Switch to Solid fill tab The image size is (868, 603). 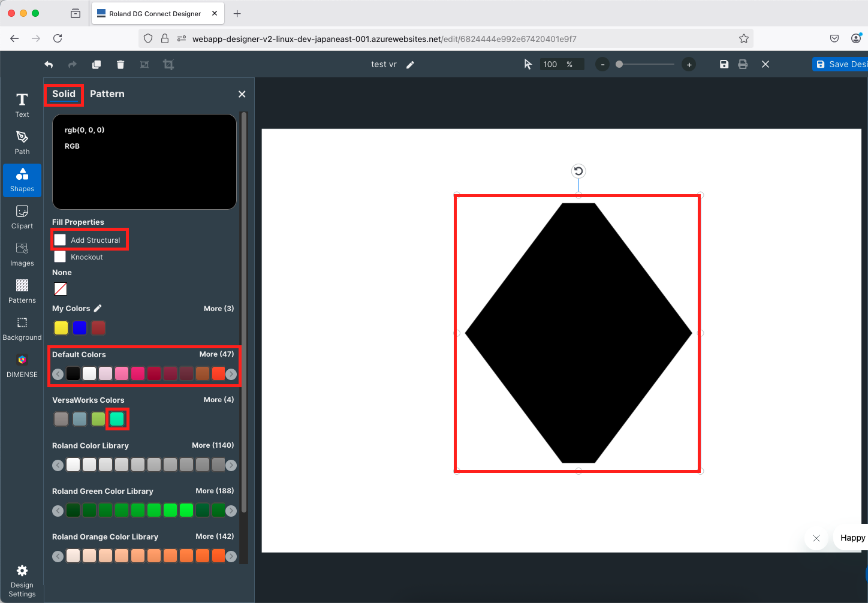click(64, 94)
